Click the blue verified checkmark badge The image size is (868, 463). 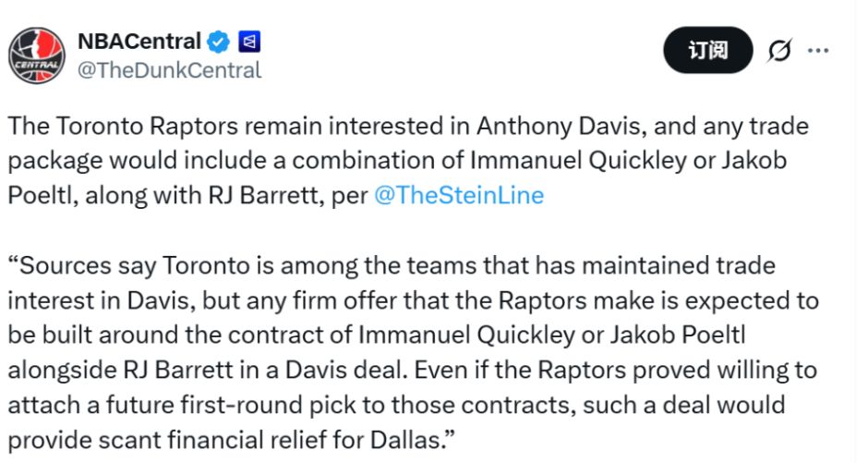click(x=218, y=42)
